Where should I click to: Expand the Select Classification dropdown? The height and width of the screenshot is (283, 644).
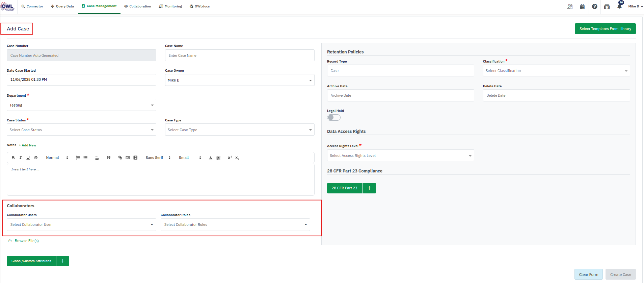pyautogui.click(x=556, y=71)
